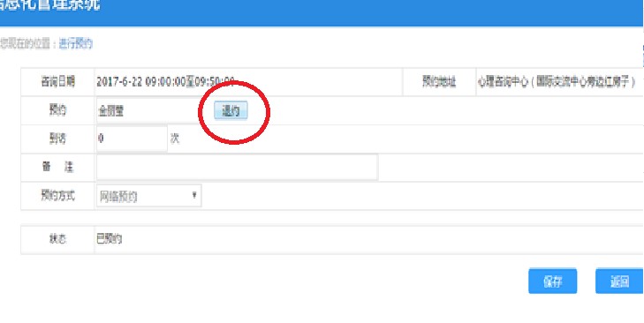Click the 状态 label cell

pyautogui.click(x=58, y=239)
